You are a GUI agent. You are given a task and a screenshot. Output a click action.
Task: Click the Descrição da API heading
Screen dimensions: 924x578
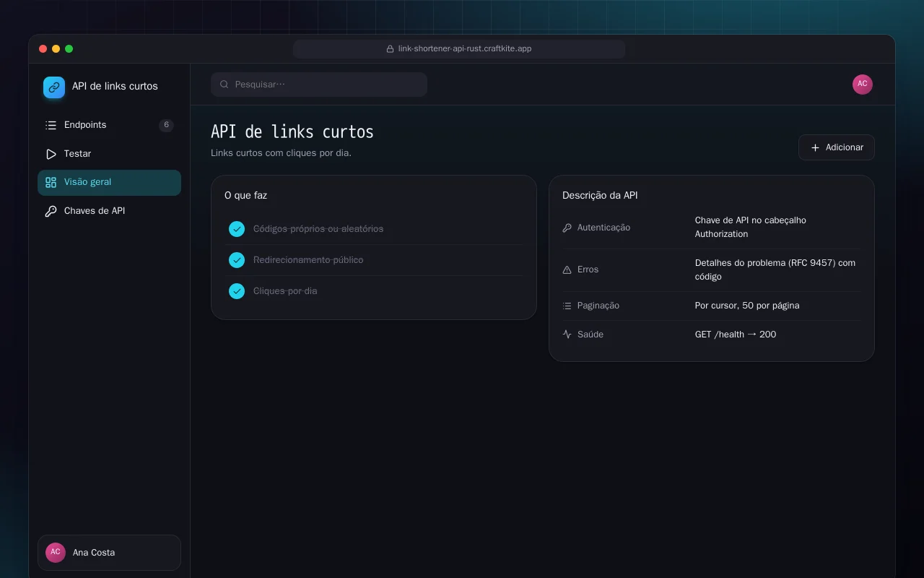(600, 195)
